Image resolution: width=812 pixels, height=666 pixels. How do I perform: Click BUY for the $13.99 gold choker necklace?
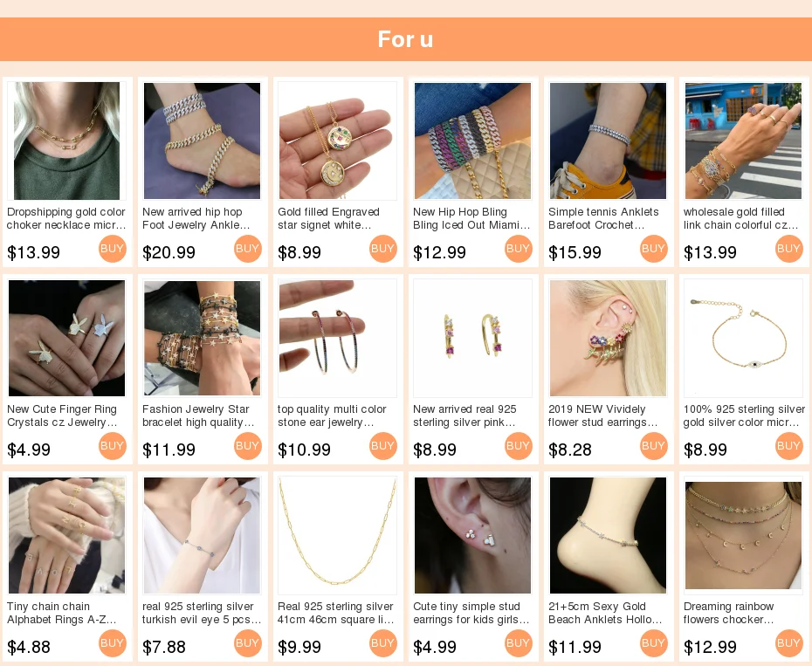click(x=113, y=249)
